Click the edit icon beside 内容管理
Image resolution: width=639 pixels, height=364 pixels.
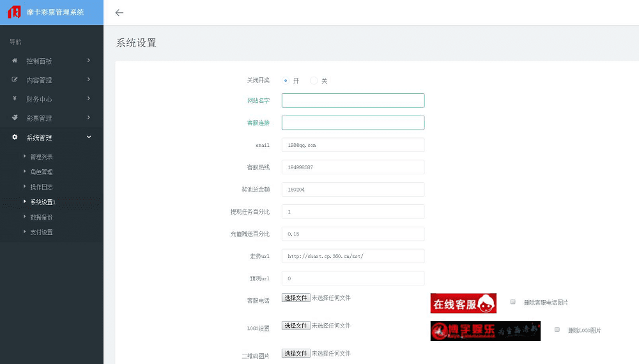click(x=15, y=80)
